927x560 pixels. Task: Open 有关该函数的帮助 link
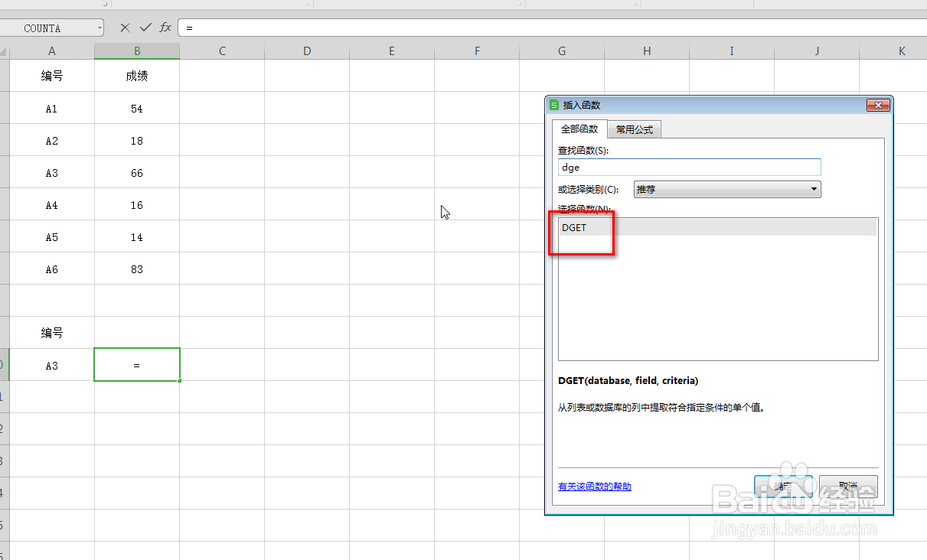tap(595, 487)
